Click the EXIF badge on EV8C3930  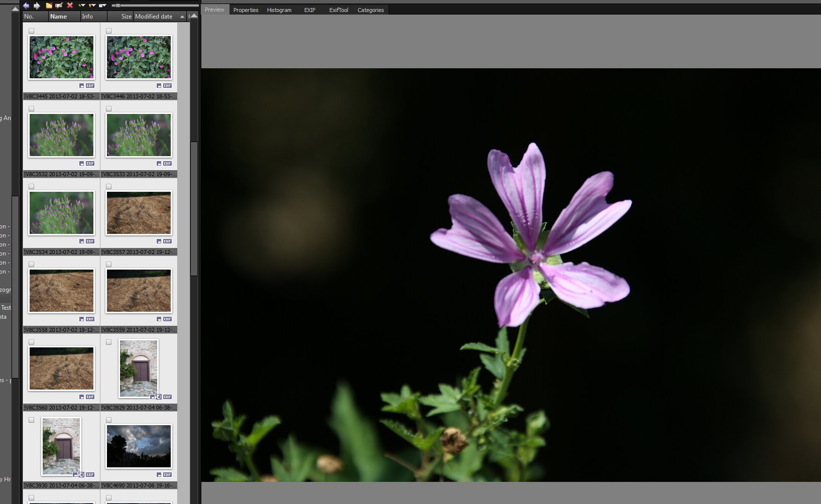(x=90, y=475)
